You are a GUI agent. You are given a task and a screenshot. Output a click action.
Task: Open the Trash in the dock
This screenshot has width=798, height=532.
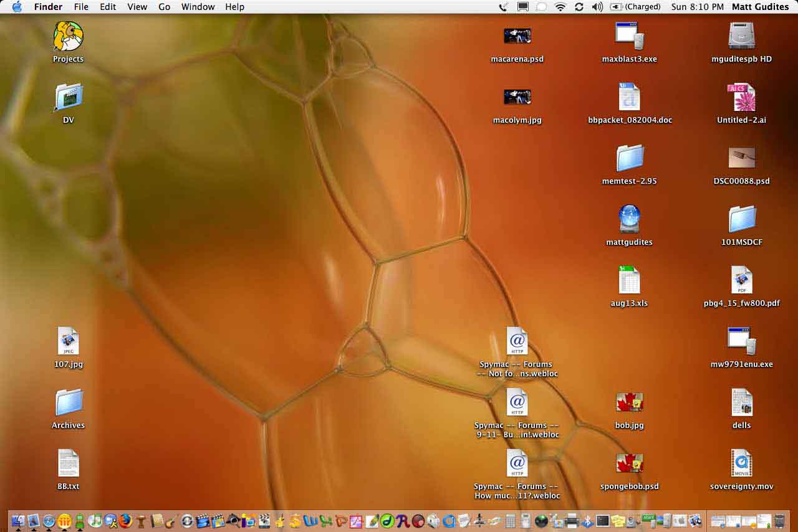coord(779,521)
